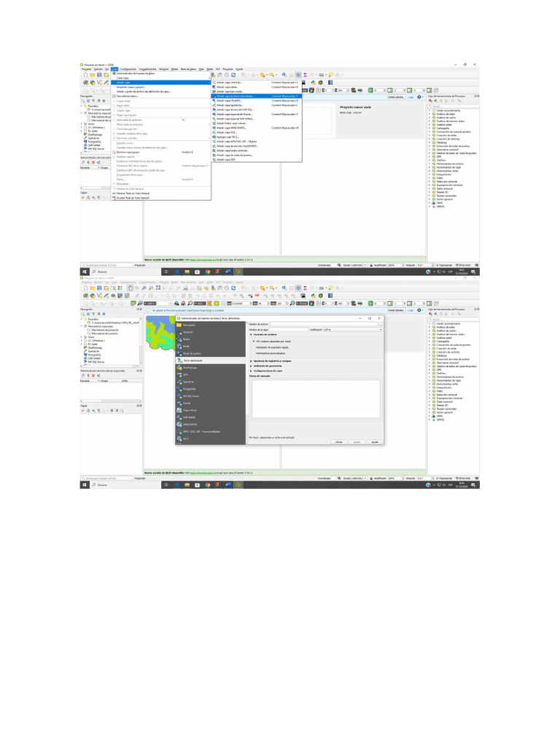Select Ráster in data source manager sidebar
The image size is (560, 747).
point(211,339)
